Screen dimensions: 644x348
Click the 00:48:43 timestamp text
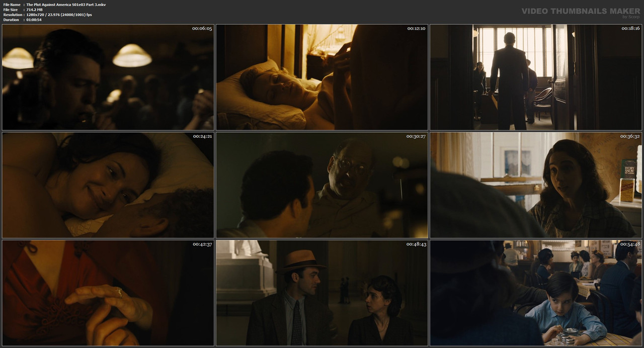point(416,244)
